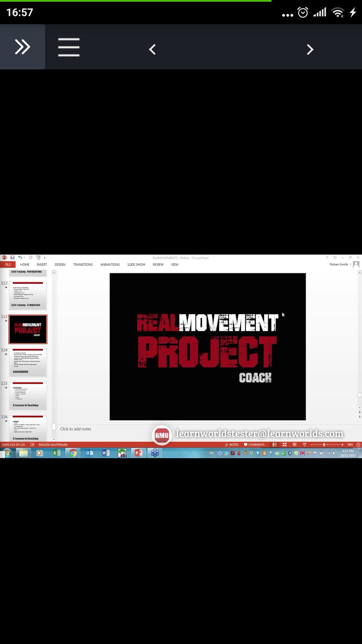Switch to the SLIDE SHOW ribbon tab
This screenshot has width=362, height=644.
136,265
